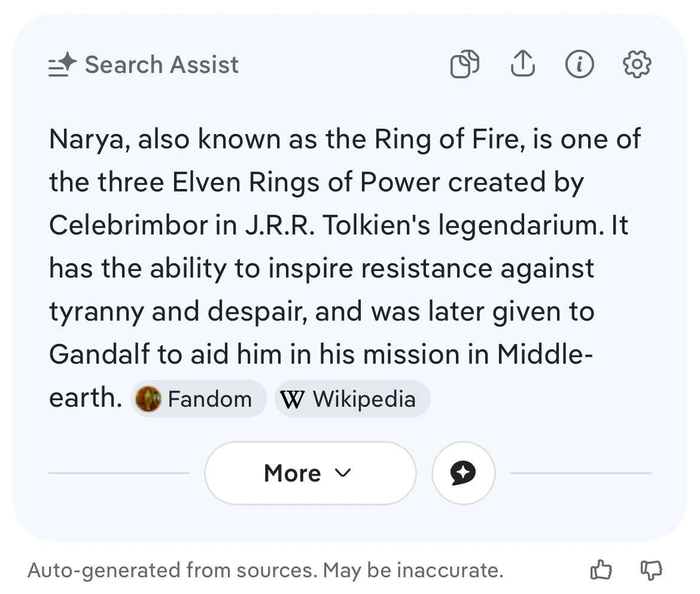Open the info circle icon

pos(579,64)
